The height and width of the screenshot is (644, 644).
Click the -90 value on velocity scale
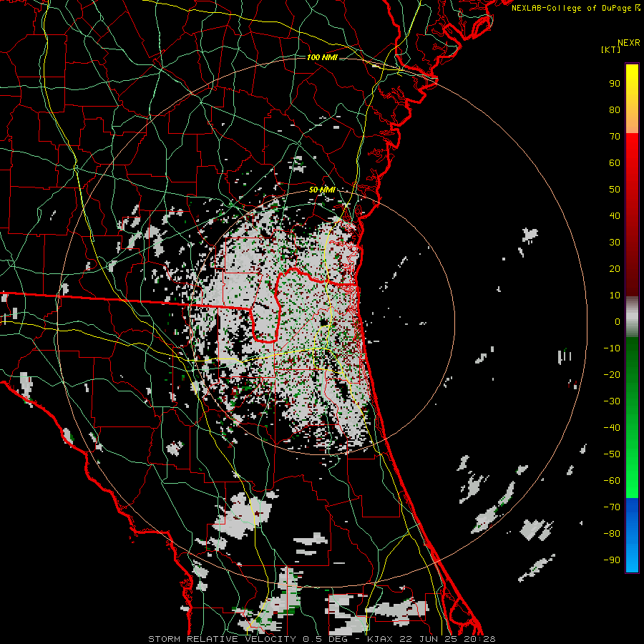612,560
